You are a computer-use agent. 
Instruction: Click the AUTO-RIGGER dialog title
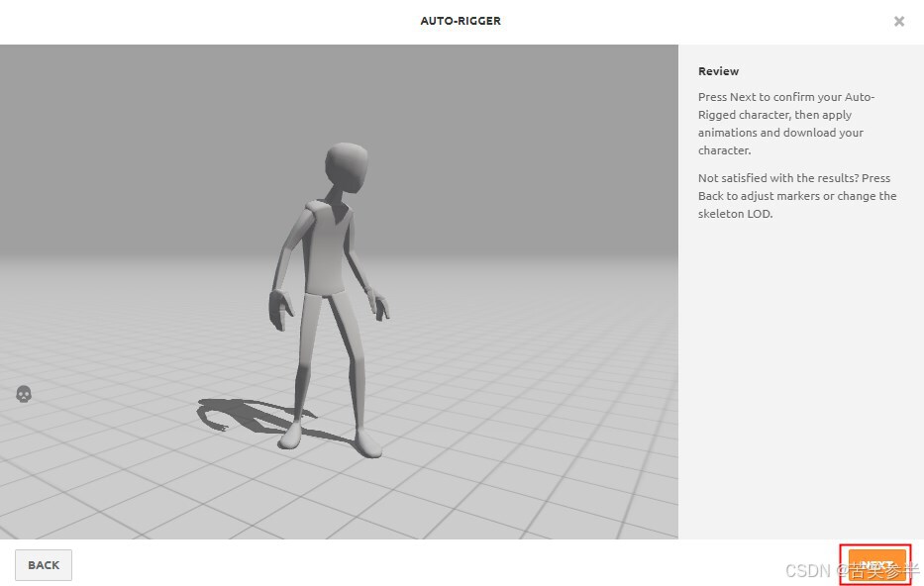tap(461, 20)
